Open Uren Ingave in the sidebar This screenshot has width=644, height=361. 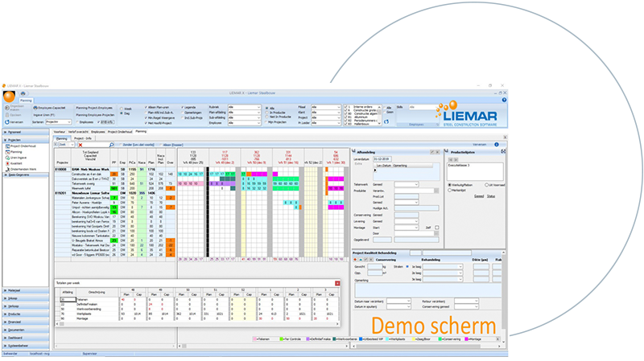[18, 158]
